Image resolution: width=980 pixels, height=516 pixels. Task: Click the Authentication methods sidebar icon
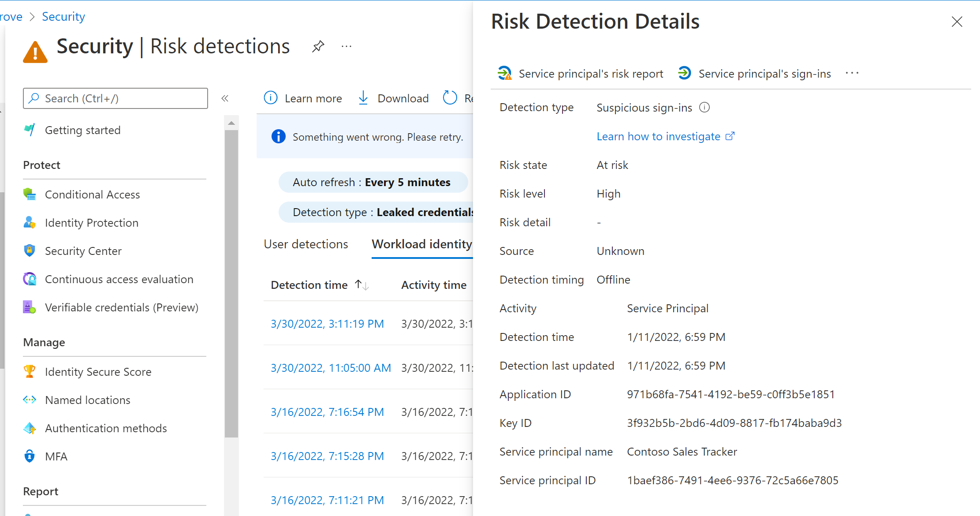click(30, 427)
